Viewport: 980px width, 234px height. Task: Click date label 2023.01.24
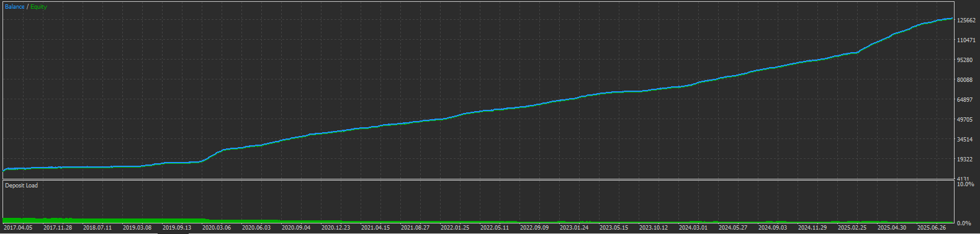point(574,228)
